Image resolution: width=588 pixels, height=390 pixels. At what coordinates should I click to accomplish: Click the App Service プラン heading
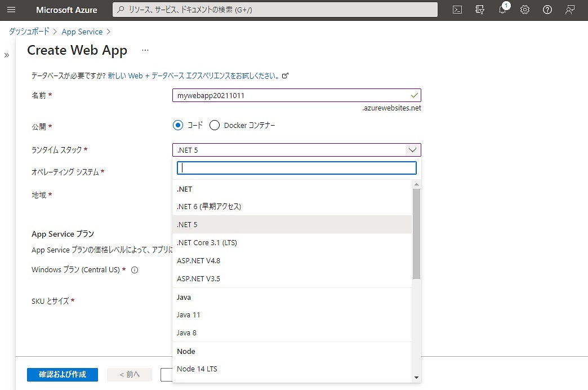point(63,234)
